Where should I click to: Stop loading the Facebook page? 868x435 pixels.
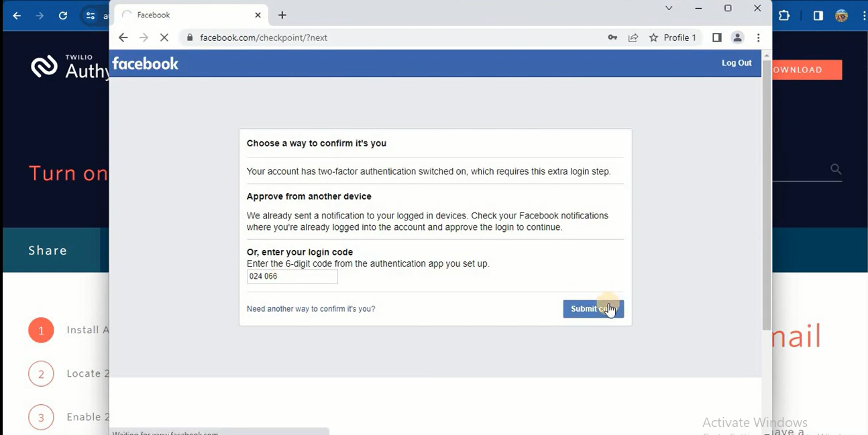(164, 38)
